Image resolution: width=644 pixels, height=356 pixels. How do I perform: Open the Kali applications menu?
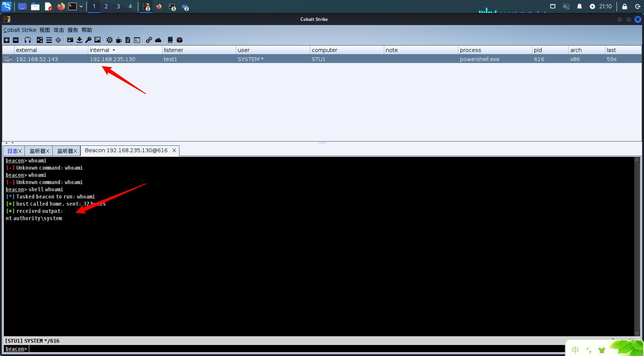click(x=6, y=6)
